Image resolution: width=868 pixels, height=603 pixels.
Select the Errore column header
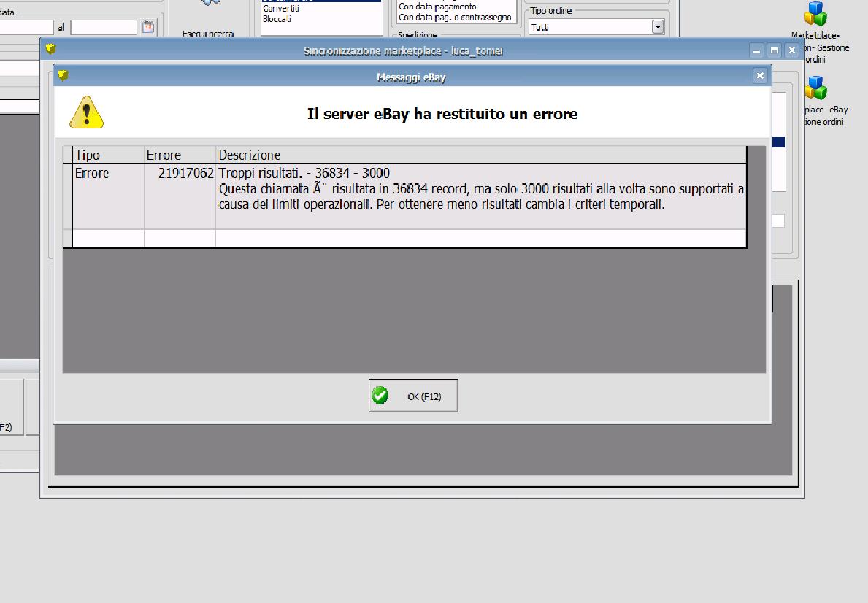180,155
